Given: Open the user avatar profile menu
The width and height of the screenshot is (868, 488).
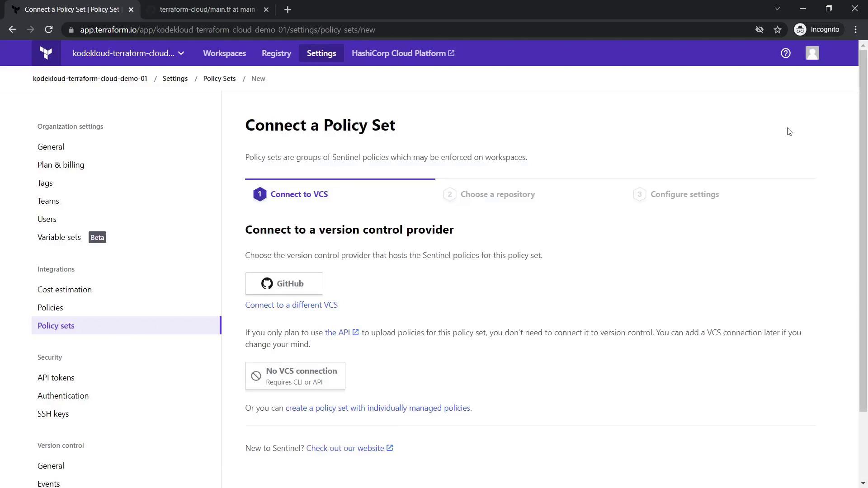Looking at the screenshot, I should click(x=812, y=53).
